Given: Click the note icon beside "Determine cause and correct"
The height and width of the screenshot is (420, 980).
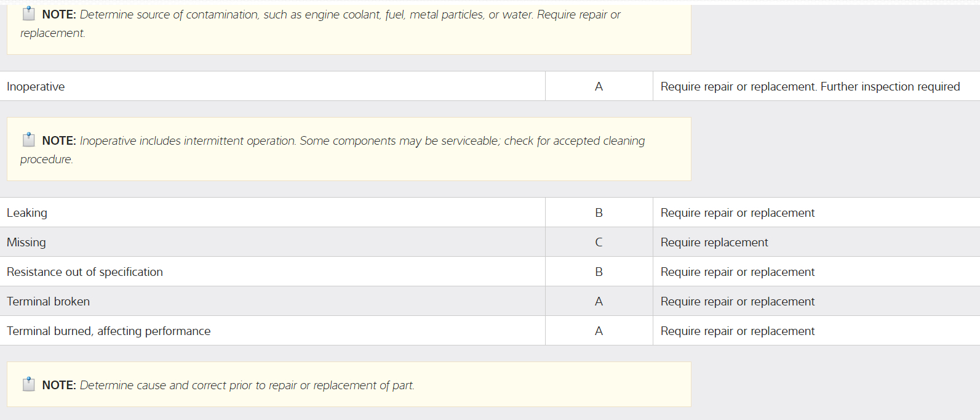Looking at the screenshot, I should [29, 384].
